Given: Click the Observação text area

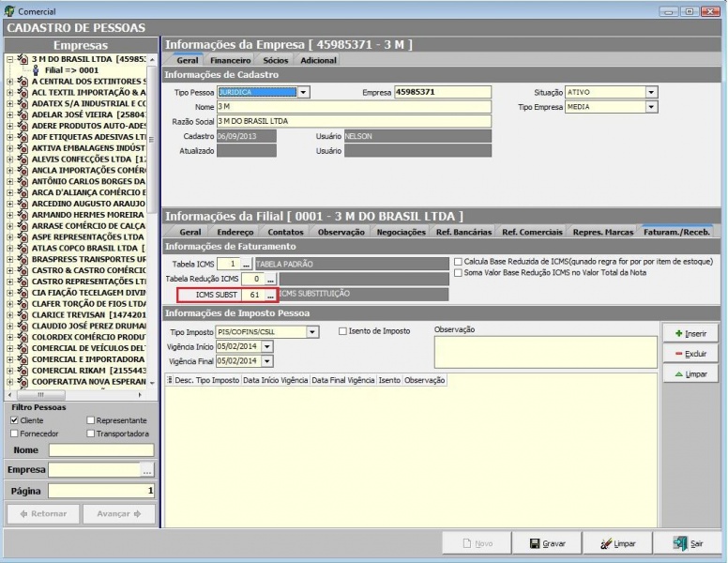Looking at the screenshot, I should (544, 351).
